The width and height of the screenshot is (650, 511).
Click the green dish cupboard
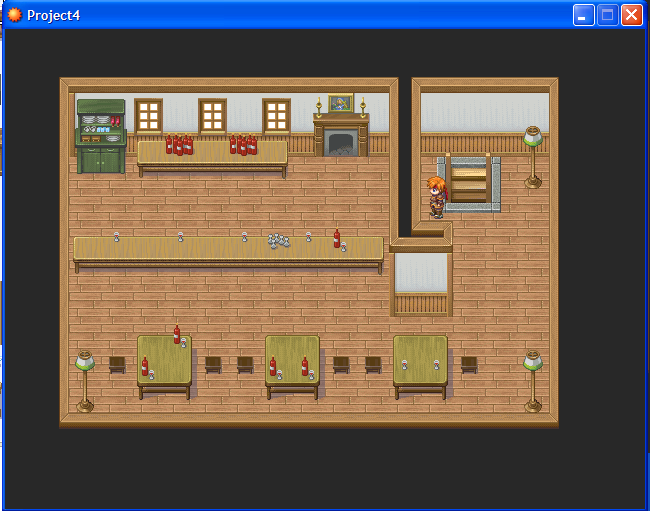tap(101, 136)
